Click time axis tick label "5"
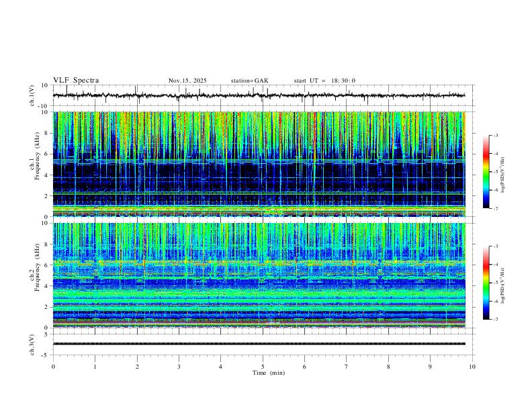Image resolution: width=532 pixels, height=411 pixels. [263, 367]
